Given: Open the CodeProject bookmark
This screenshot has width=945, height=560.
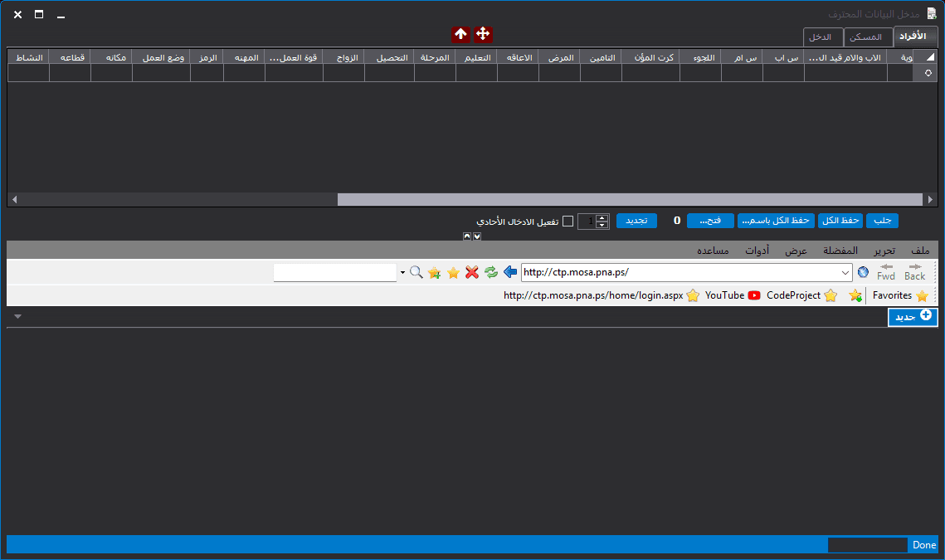Looking at the screenshot, I should [x=801, y=295].
